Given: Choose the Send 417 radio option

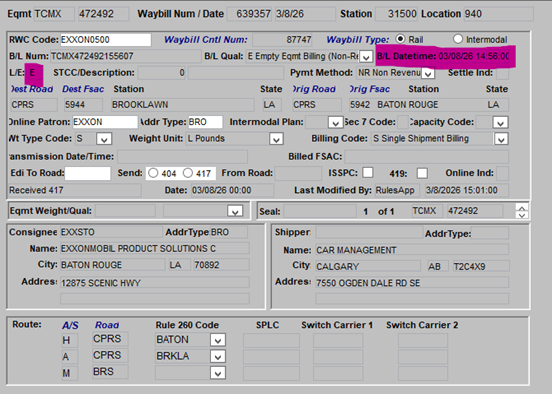Looking at the screenshot, I should (x=188, y=173).
